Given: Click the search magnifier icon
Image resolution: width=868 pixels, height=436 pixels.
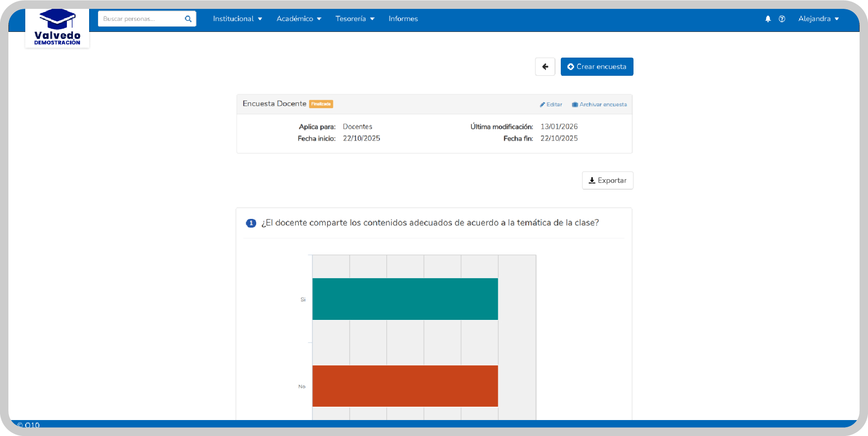Looking at the screenshot, I should tap(188, 19).
